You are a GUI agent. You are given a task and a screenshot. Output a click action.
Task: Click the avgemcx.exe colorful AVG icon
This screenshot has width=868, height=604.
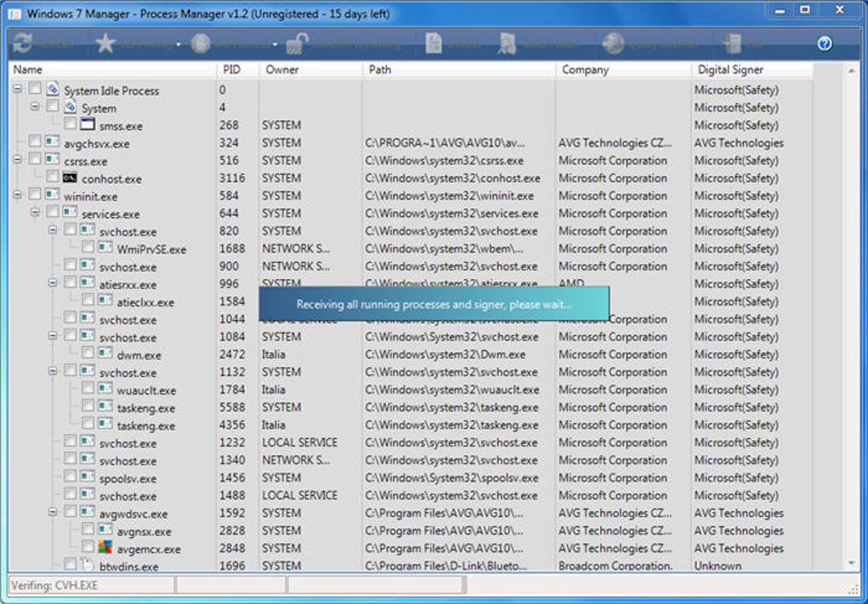pos(106,547)
